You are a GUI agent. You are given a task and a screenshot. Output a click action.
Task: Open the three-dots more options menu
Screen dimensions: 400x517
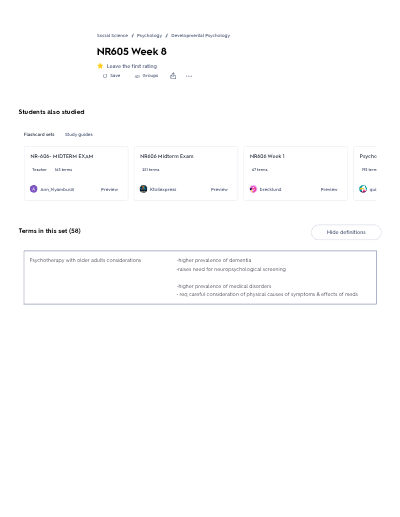click(189, 76)
